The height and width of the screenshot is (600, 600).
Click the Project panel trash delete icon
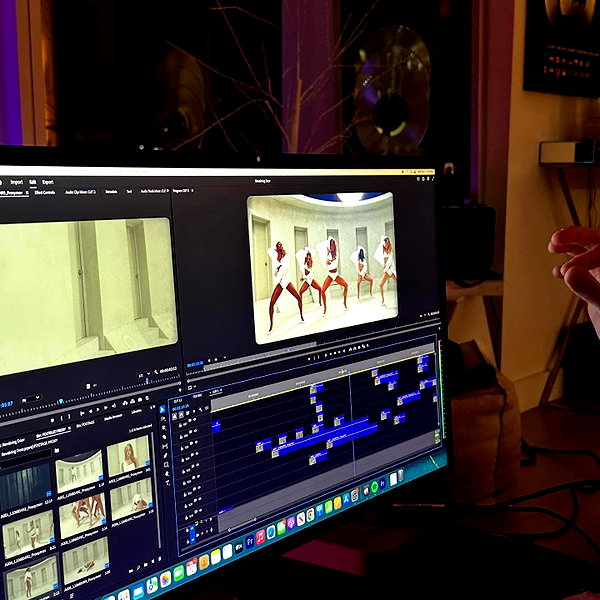160,559
